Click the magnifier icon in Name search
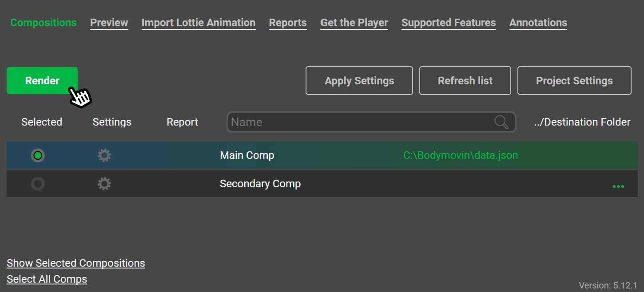Viewport: 644px width, 292px height. [501, 122]
